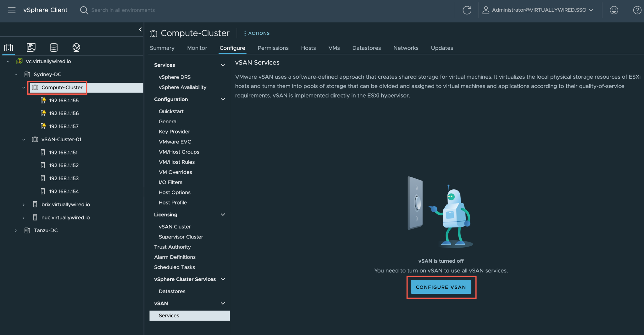The image size is (644, 335).
Task: Click the Configure VSAN button
Action: click(x=441, y=287)
